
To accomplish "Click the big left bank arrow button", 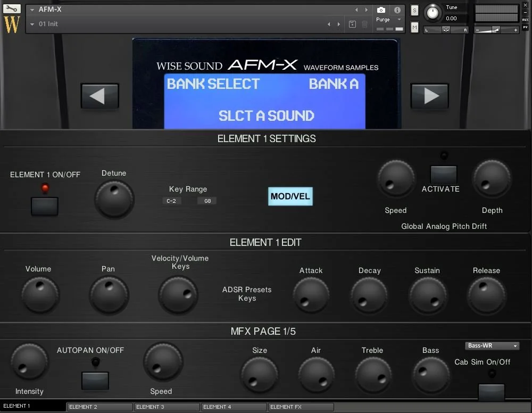I will click(x=100, y=96).
